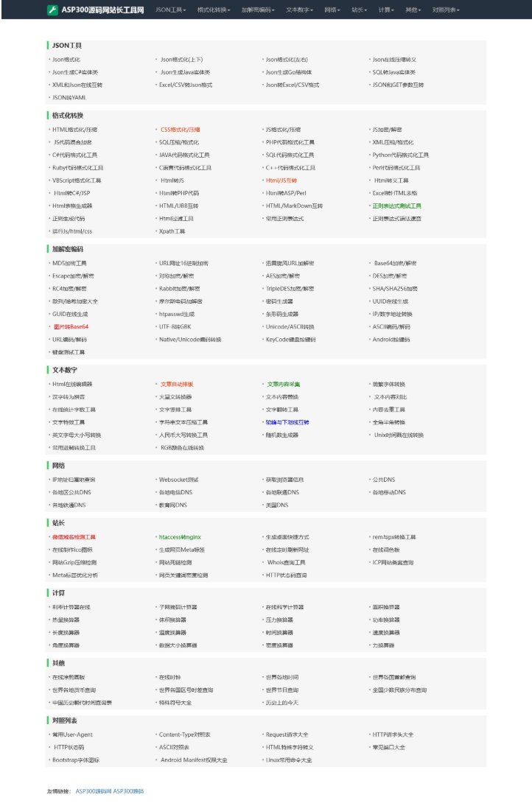Click the ASP300源码网站长工具网 site title
This screenshot has height=803, width=532.
pos(103,10)
